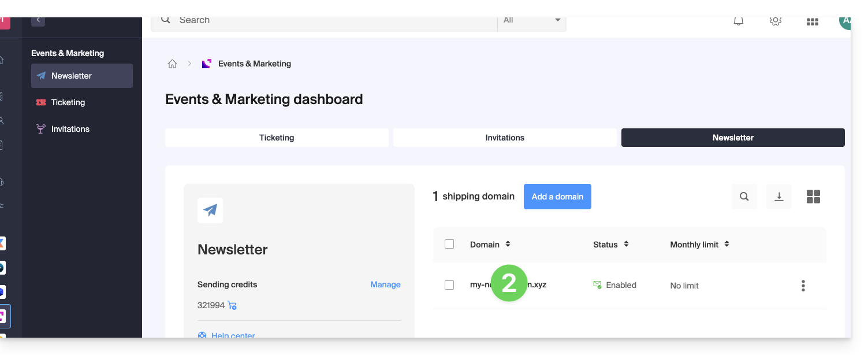Image resolution: width=868 pixels, height=355 pixels.
Task: Open the apps grid launcher icon
Action: (x=812, y=21)
